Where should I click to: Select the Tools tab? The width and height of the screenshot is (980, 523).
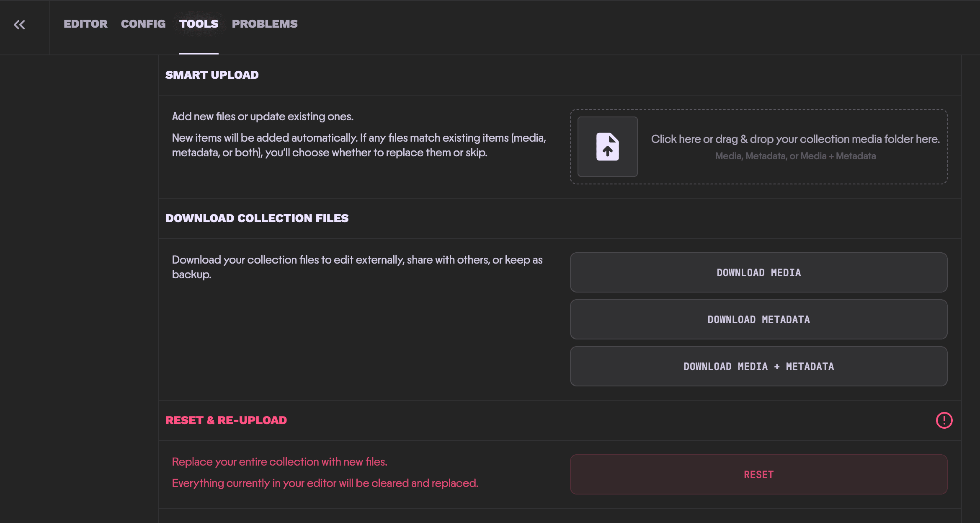pos(199,24)
